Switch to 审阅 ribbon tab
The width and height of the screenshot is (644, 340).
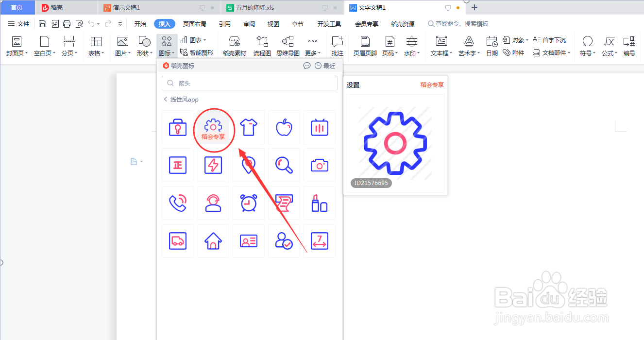249,24
